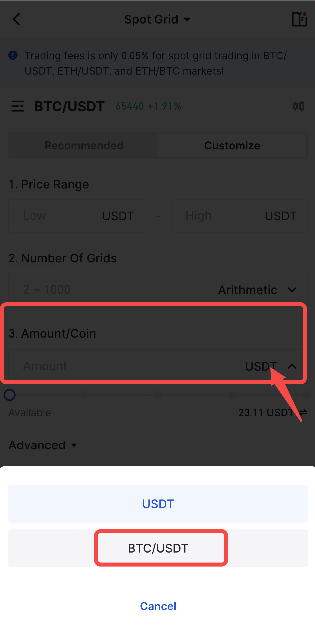The width and height of the screenshot is (315, 644).
Task: Open the candlestick chart icon
Action: click(298, 106)
